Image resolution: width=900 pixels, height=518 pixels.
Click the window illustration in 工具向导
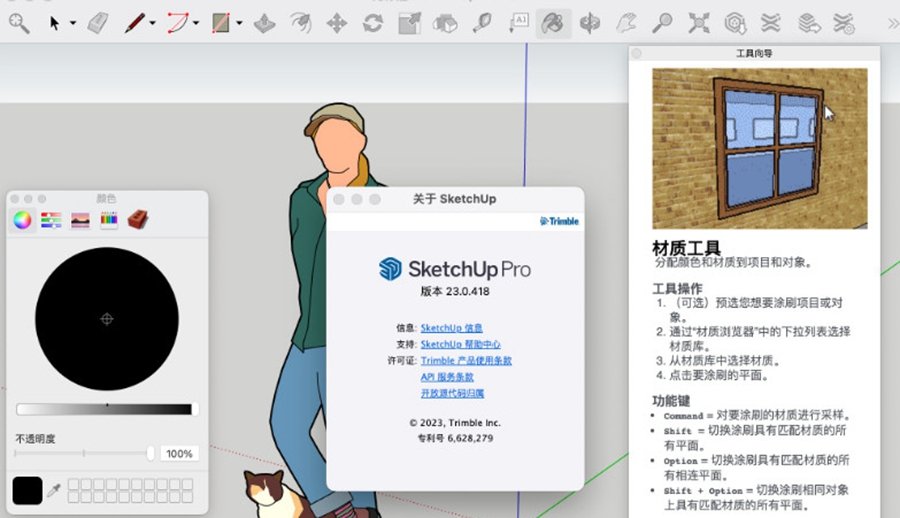[x=759, y=149]
